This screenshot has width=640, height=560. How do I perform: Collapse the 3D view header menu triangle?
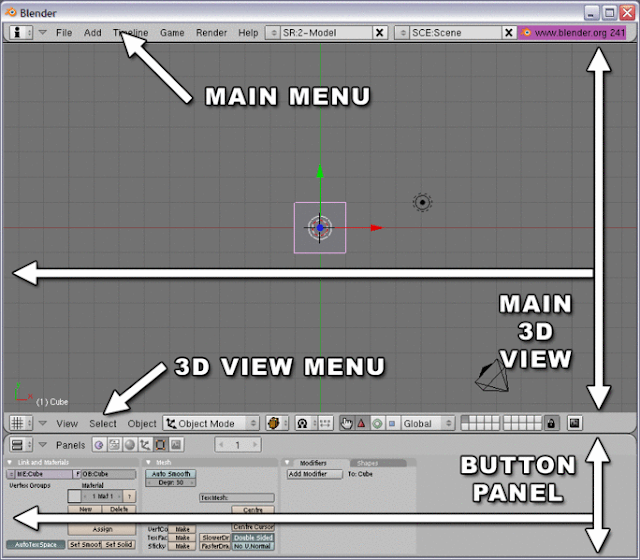[x=42, y=423]
